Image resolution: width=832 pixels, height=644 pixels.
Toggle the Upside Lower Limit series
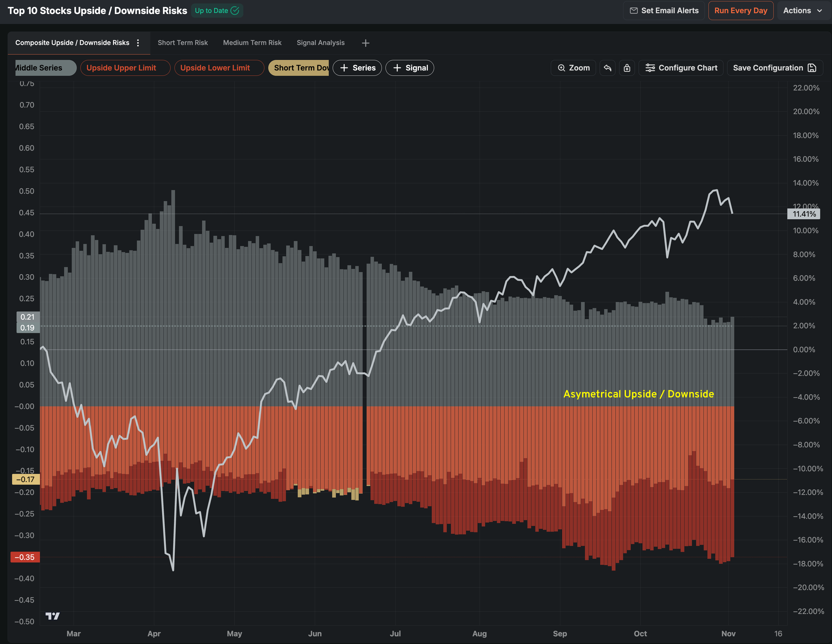tap(219, 68)
